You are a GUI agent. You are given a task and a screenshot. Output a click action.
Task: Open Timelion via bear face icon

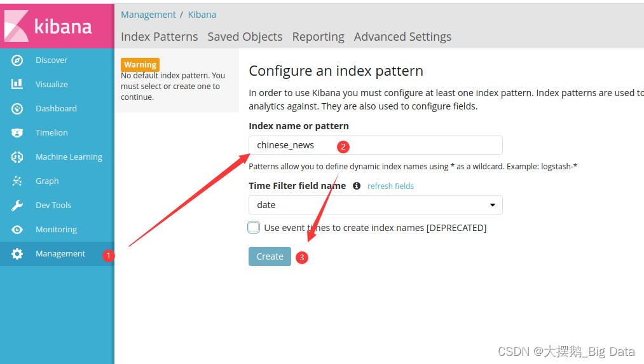click(17, 133)
